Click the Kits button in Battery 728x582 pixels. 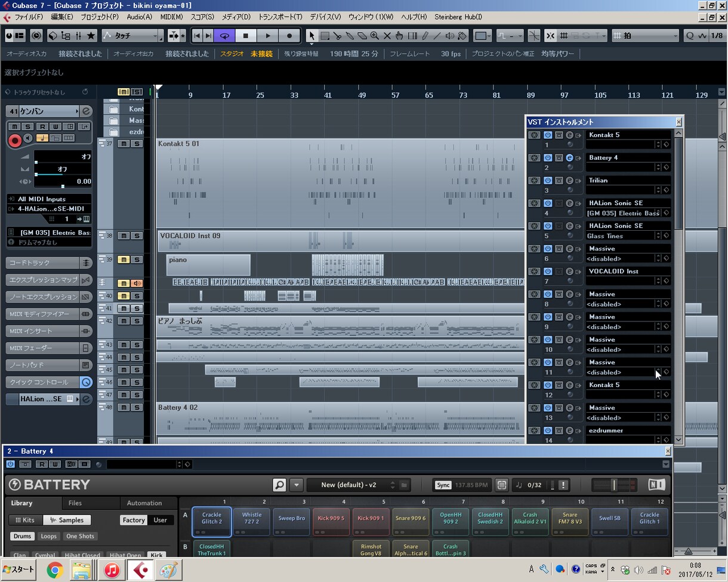point(25,520)
